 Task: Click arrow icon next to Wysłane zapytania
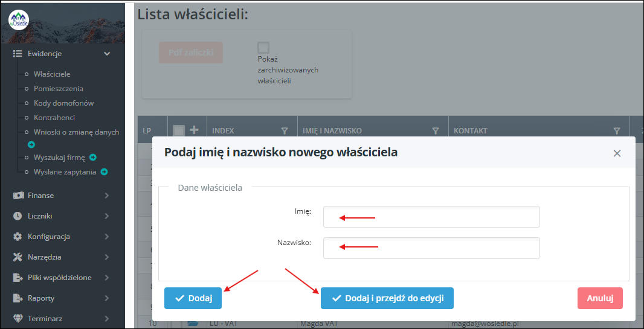104,172
